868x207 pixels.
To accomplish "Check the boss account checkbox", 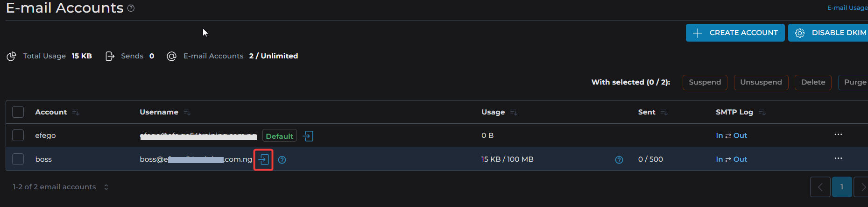I will 18,159.
